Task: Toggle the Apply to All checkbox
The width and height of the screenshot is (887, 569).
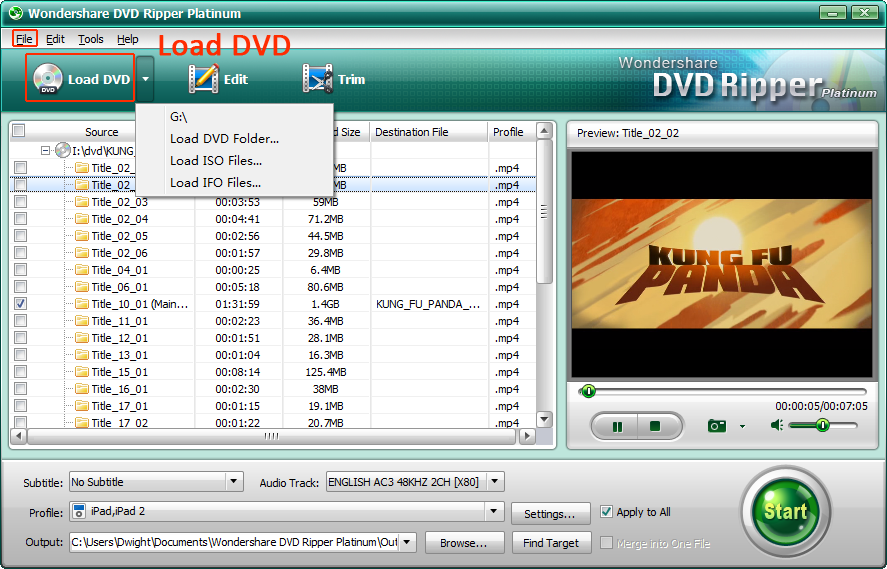Action: 606,512
